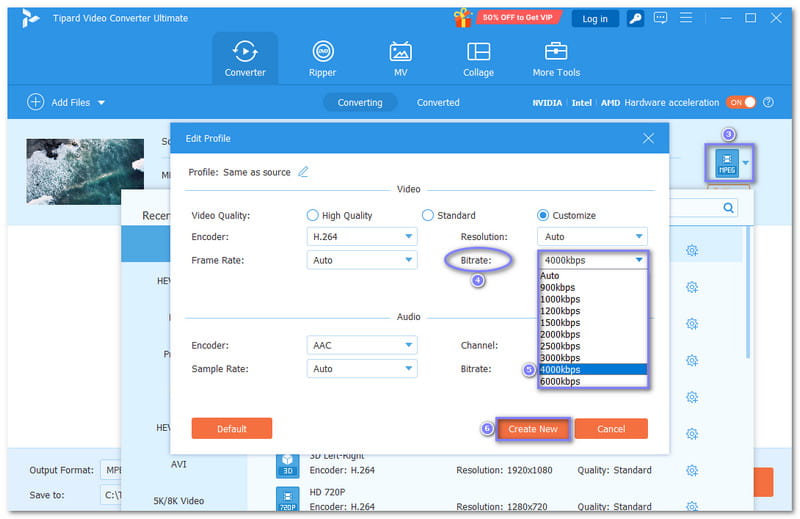800x519 pixels.
Task: Open the feedback chat icon
Action: coord(660,18)
